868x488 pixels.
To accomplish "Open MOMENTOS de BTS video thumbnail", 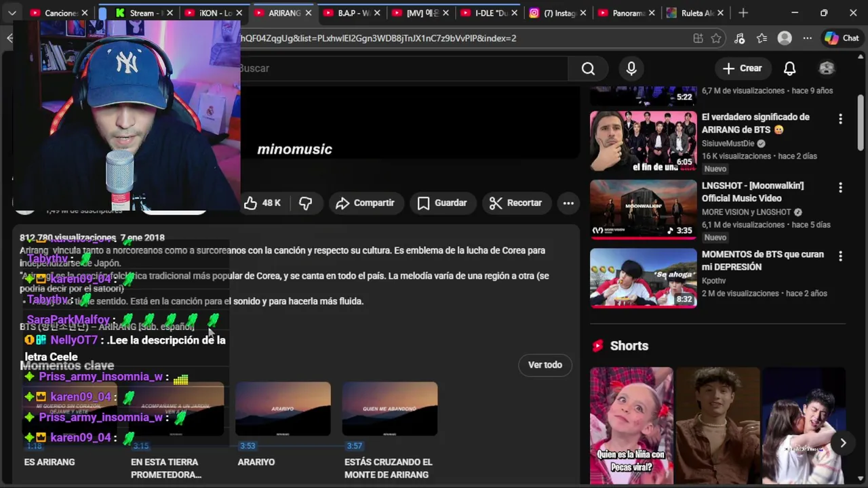I will [643, 278].
